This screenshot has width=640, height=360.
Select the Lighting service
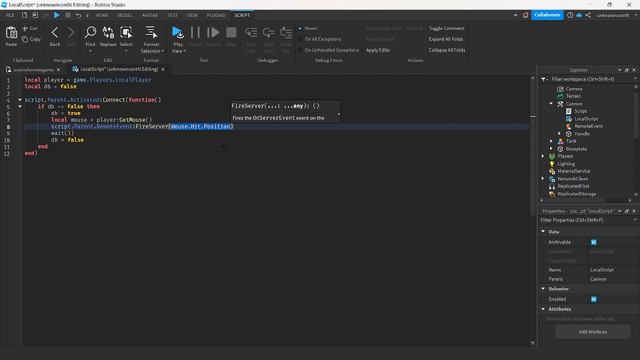tap(566, 164)
